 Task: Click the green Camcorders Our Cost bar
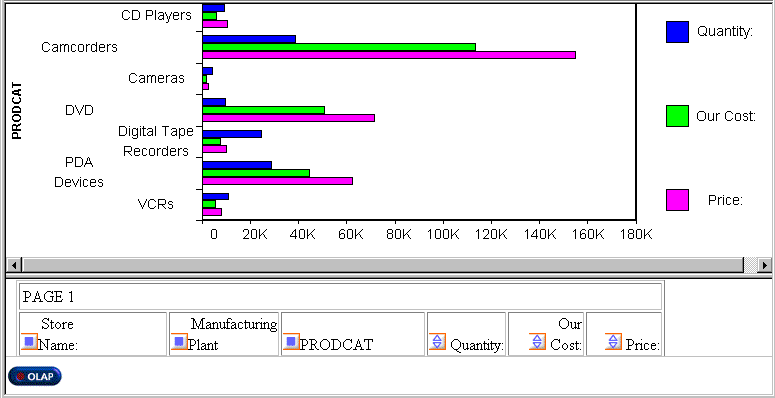[339, 47]
